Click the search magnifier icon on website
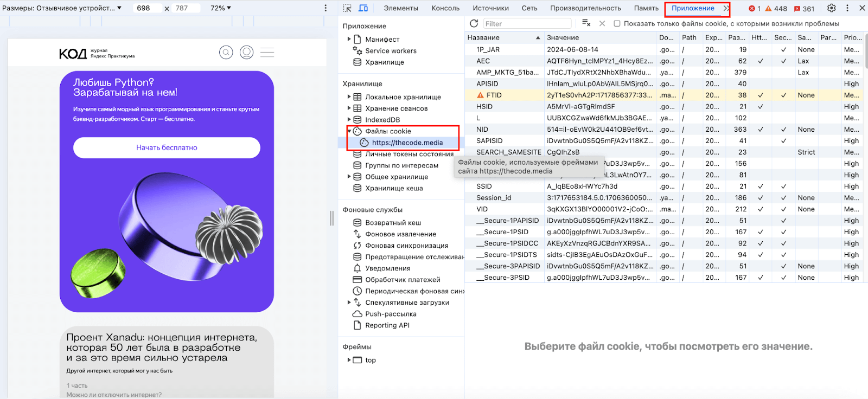868x399 pixels. pyautogui.click(x=226, y=53)
